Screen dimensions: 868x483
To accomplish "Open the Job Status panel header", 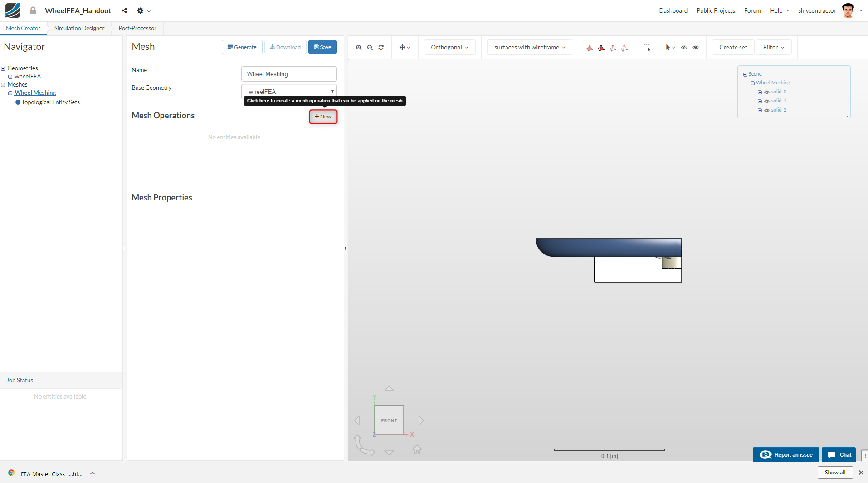I will pyautogui.click(x=61, y=380).
